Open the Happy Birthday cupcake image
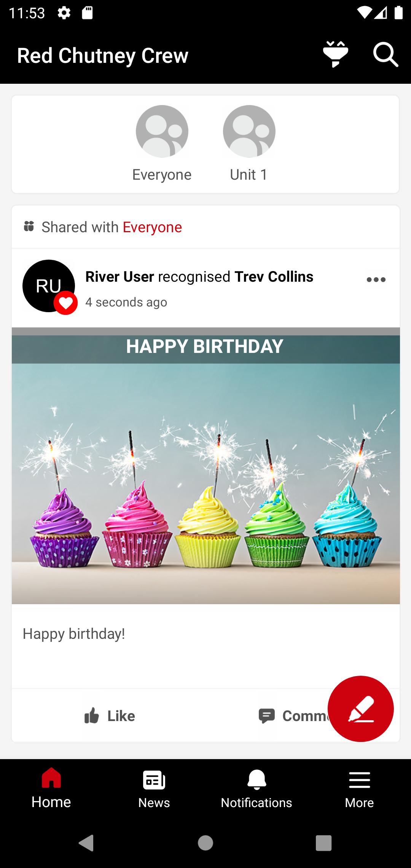Screen dimensions: 411x868 point(206,466)
